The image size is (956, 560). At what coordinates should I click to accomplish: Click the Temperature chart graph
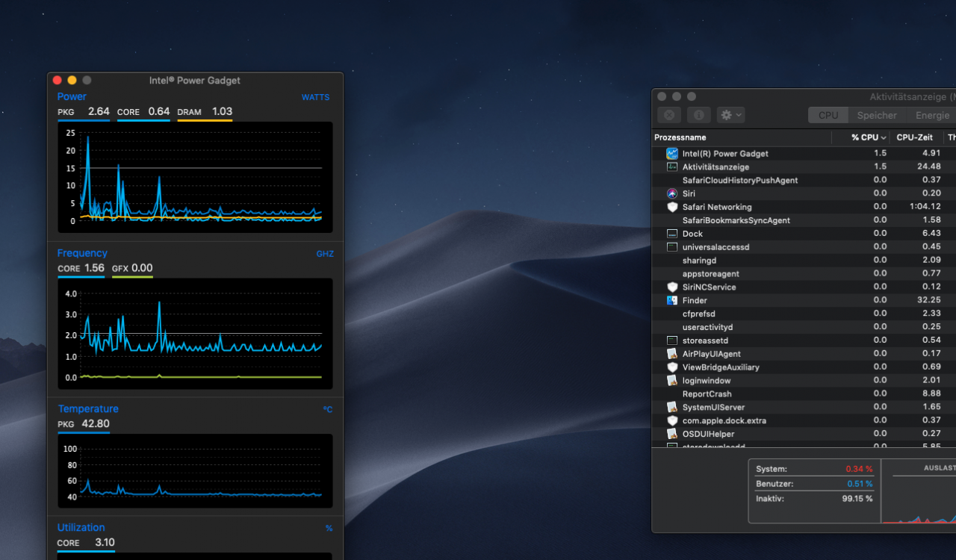tap(195, 471)
